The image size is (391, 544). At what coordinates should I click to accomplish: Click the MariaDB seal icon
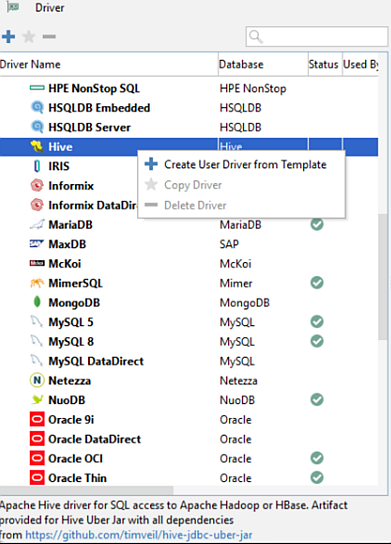(37, 224)
